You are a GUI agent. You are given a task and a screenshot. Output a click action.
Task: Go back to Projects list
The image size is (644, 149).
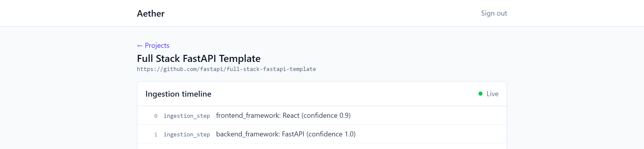153,45
